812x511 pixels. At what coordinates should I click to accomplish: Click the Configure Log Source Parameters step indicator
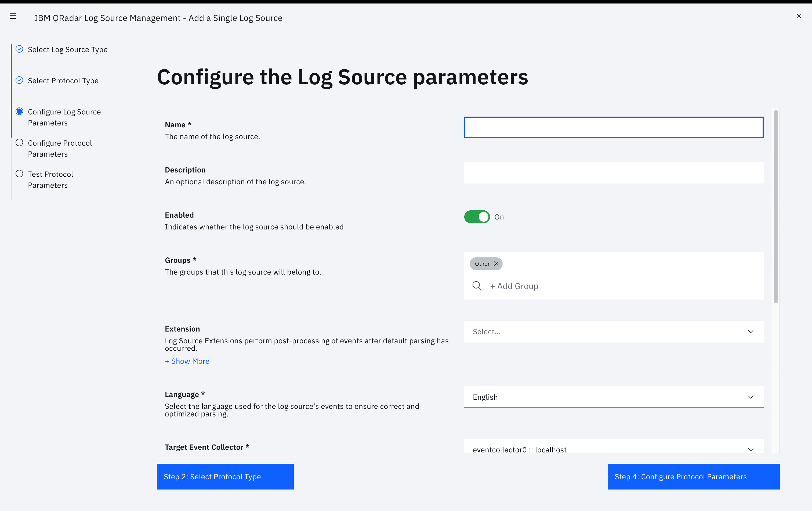(x=20, y=111)
